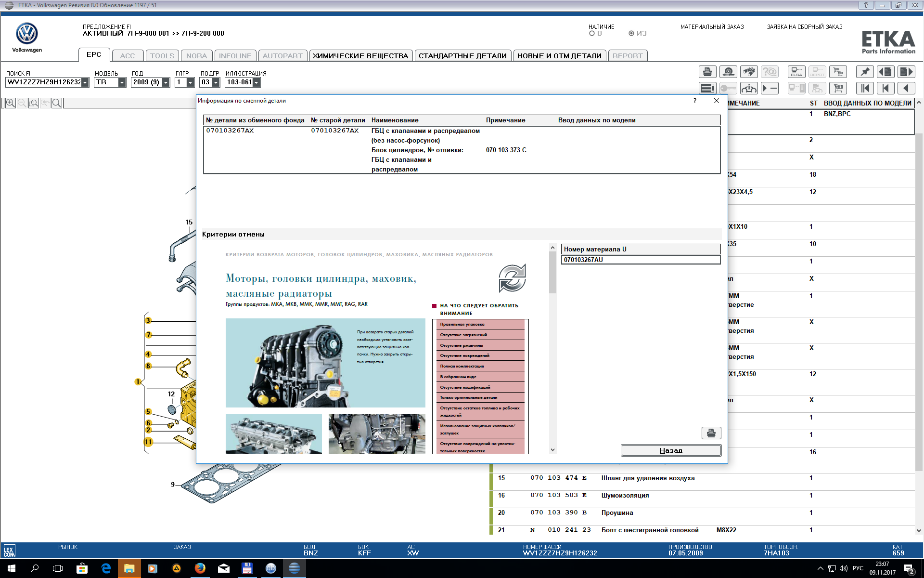Click printer icon in the dialog
Viewport: 924px width, 578px height.
tap(711, 433)
